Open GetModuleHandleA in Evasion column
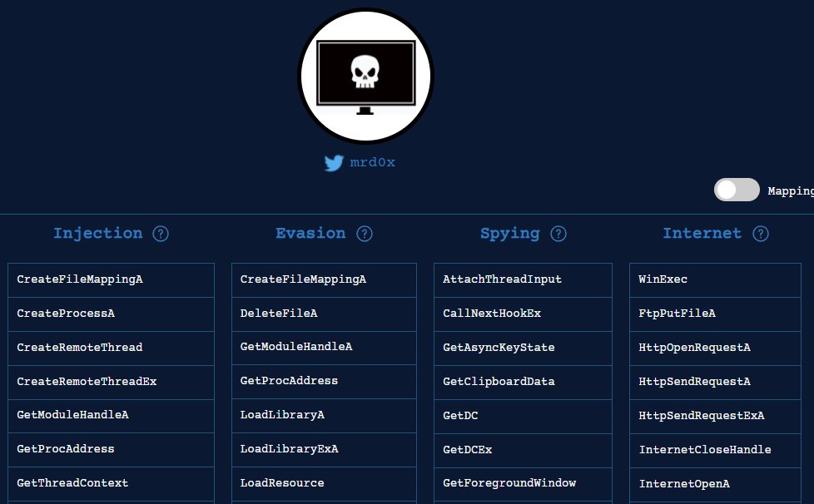 [324, 348]
